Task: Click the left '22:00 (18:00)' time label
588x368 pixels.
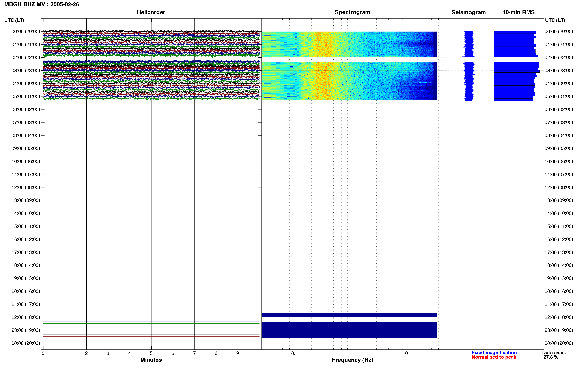Action: (x=26, y=317)
